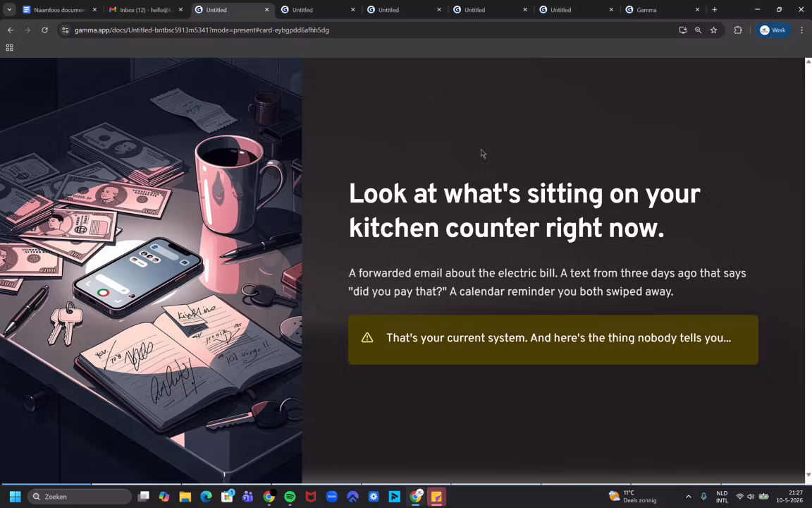This screenshot has height=508, width=812.
Task: Switch the NLD INTL keyboard layout
Action: click(722, 497)
